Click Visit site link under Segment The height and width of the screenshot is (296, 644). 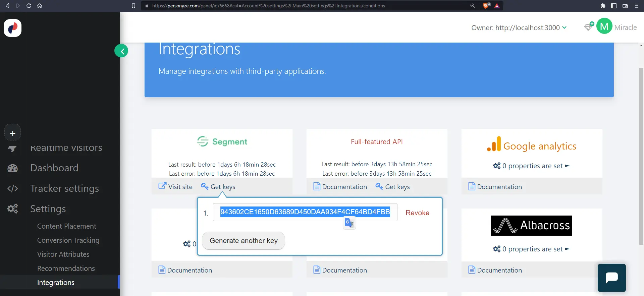click(x=175, y=186)
